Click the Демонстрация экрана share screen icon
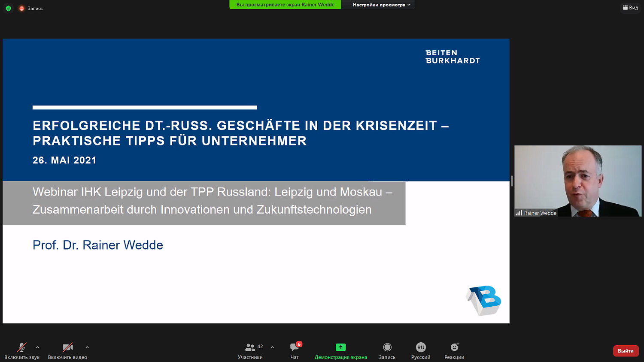 point(340,347)
